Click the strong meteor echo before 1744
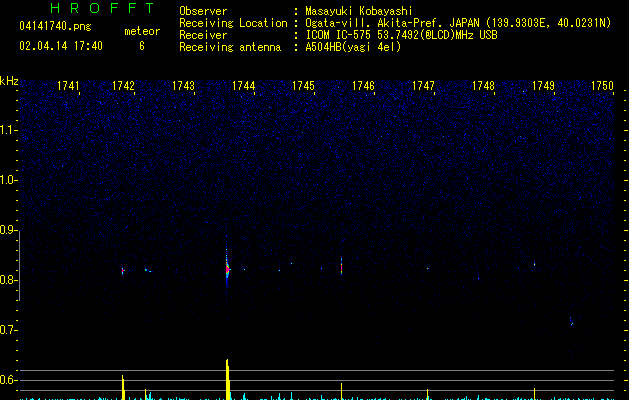The image size is (629, 400). coord(227,268)
